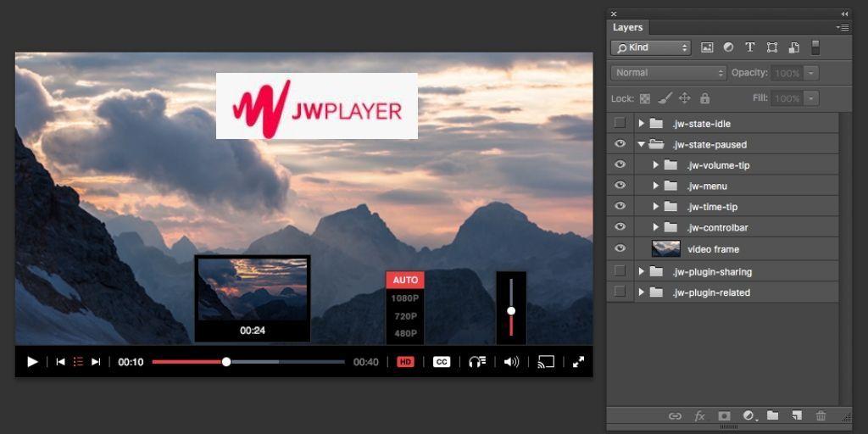Hide the .jw-controlbar group
This screenshot has height=434, width=868.
point(620,227)
